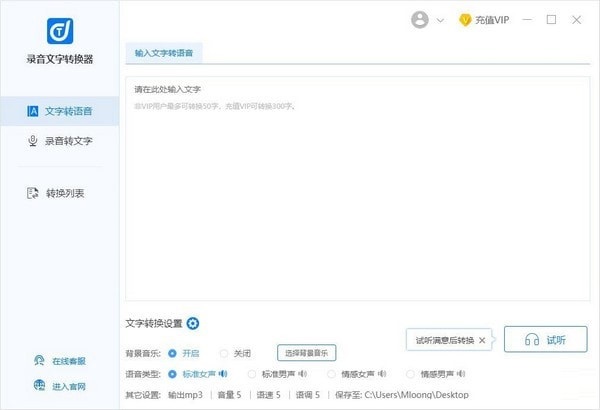Select the 情感女声 voice type
600x410 pixels.
[331, 374]
